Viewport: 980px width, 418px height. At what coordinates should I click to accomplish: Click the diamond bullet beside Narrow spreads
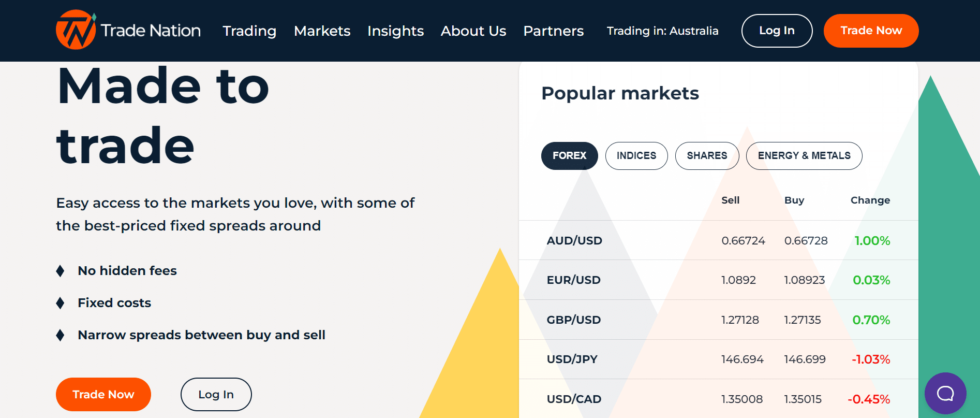click(60, 335)
